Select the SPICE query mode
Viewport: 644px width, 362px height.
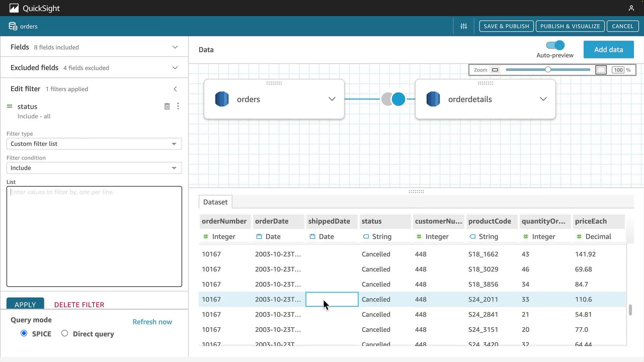coord(24,333)
